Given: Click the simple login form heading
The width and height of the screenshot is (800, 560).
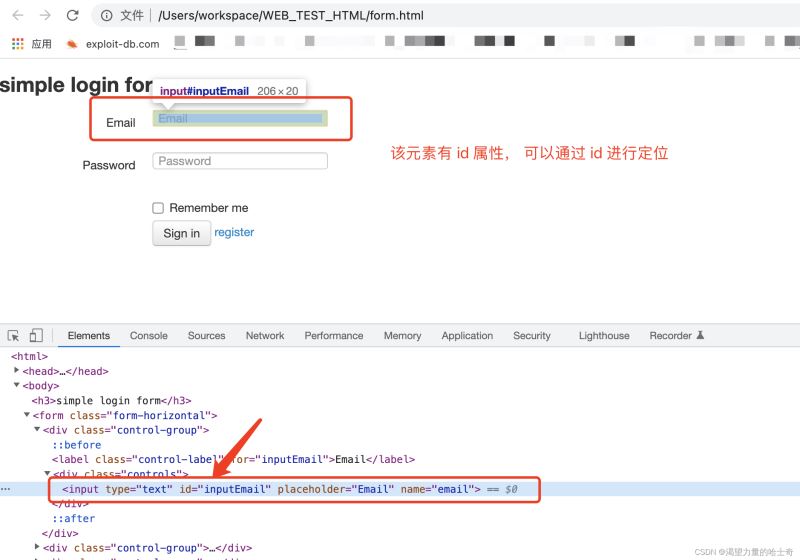Looking at the screenshot, I should click(77, 85).
